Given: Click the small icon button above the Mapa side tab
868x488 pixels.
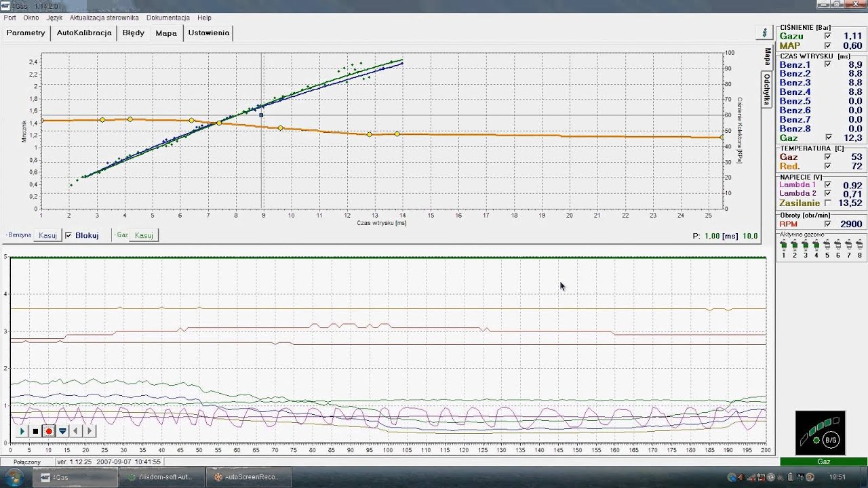Looking at the screenshot, I should pyautogui.click(x=764, y=33).
